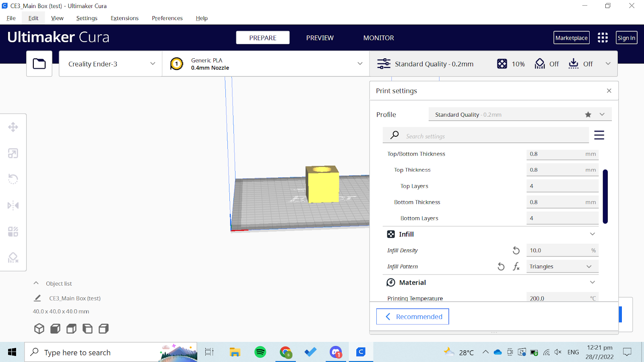
Task: Select the Scale tool in left toolbar
Action: tap(13, 153)
